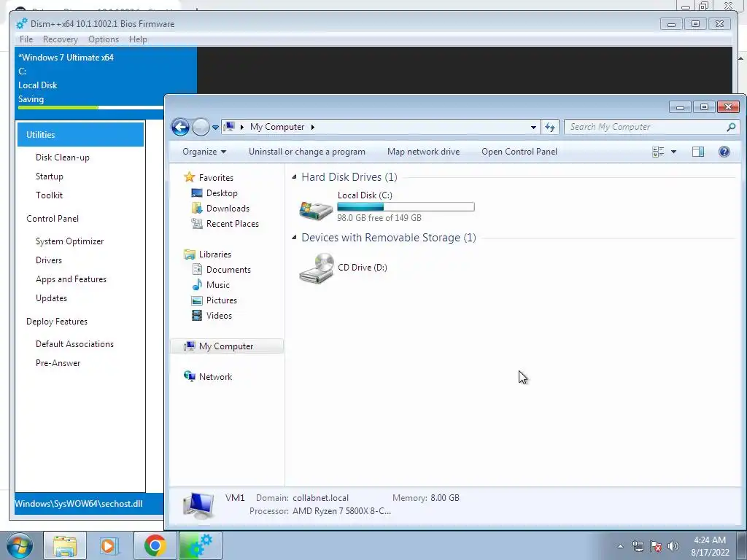Open Startup in Dism++ sidebar
The image size is (747, 560).
[49, 176]
